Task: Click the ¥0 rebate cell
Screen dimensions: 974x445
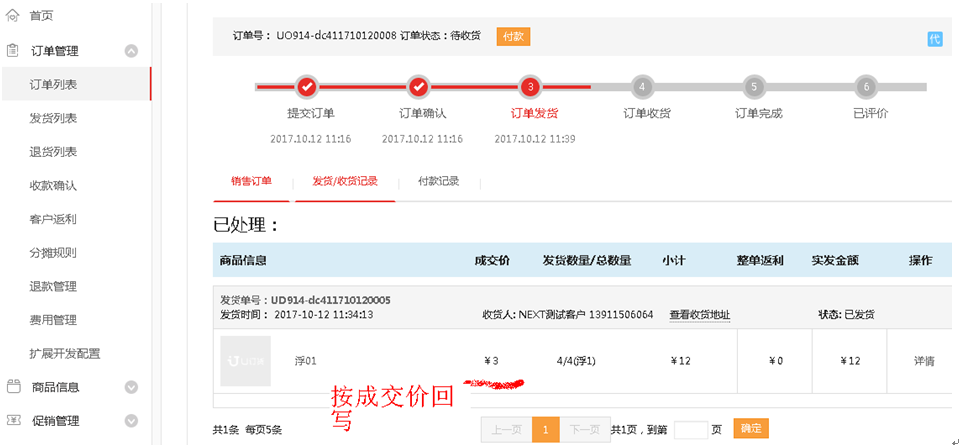Action: point(775,361)
